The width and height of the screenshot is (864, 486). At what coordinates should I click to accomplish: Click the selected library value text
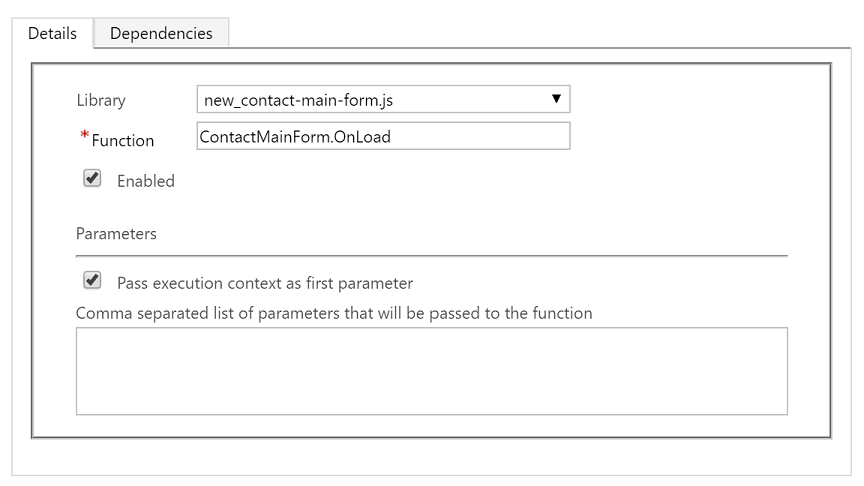click(x=298, y=100)
